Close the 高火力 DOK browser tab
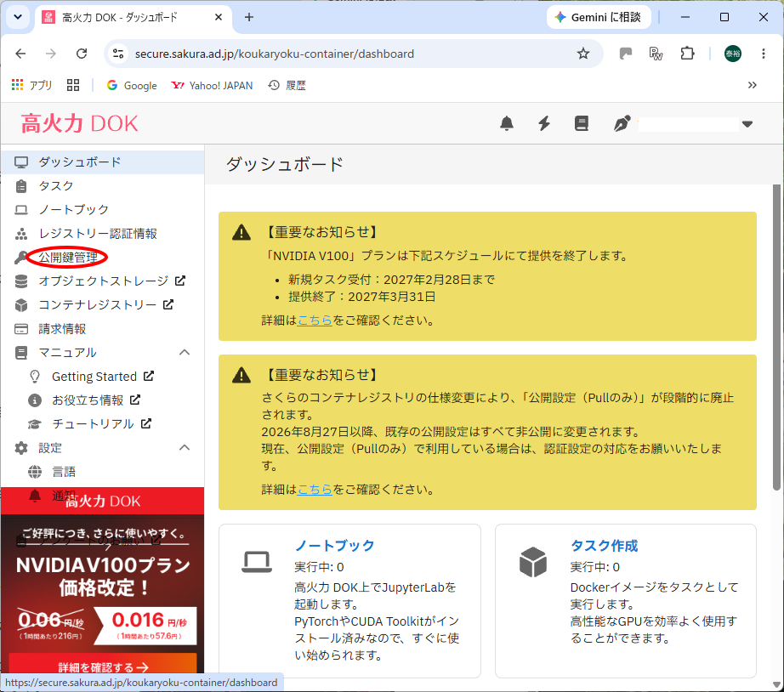The height and width of the screenshot is (692, 784). point(219,18)
